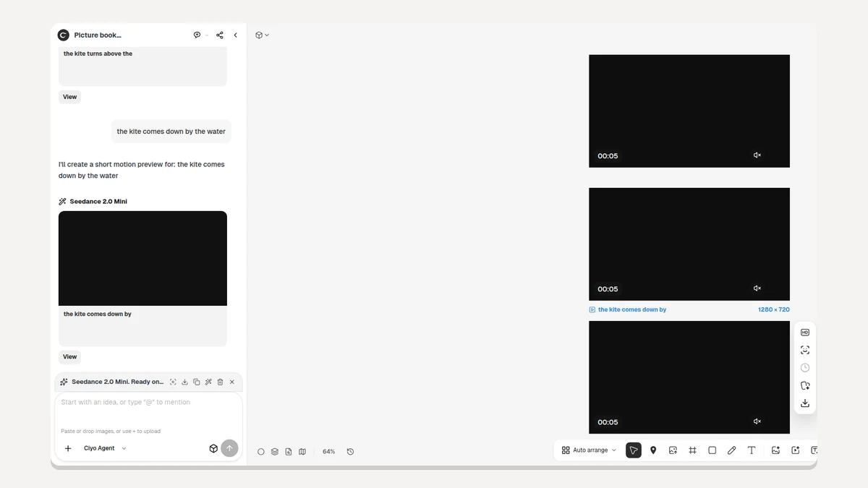Copy icon in Seedance selection bar
The height and width of the screenshot is (488, 868).
[x=197, y=382]
